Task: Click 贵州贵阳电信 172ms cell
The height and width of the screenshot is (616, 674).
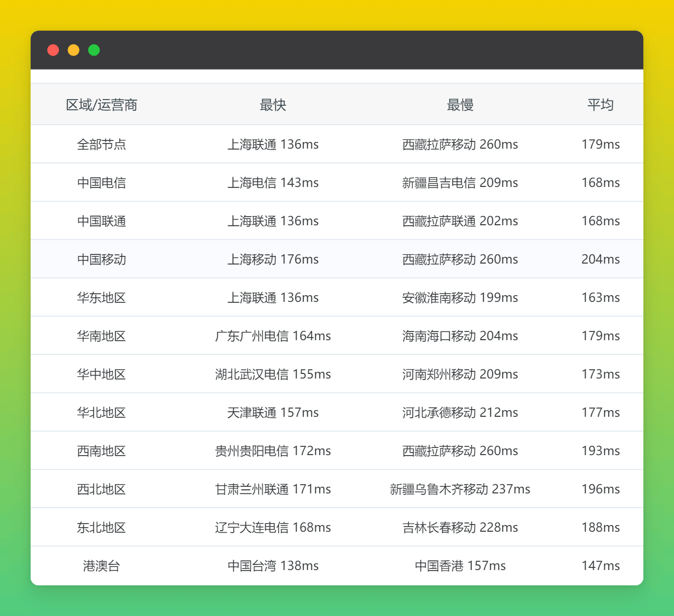Action: click(x=273, y=451)
